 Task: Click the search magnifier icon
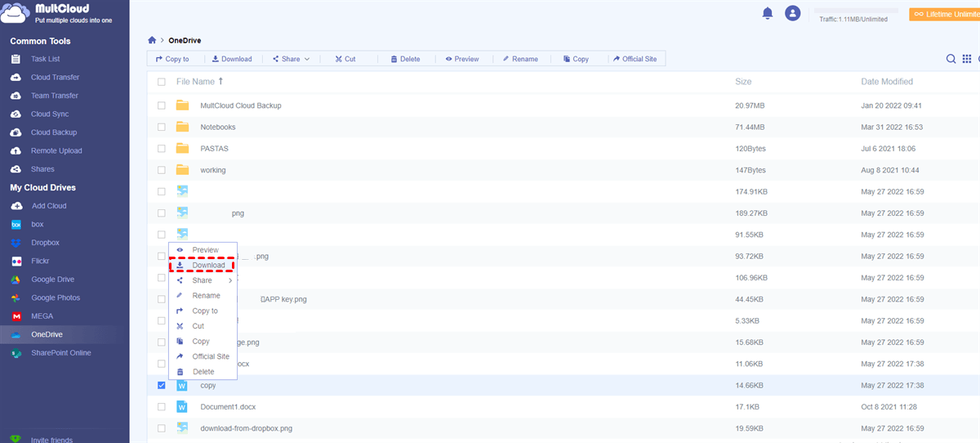(951, 59)
